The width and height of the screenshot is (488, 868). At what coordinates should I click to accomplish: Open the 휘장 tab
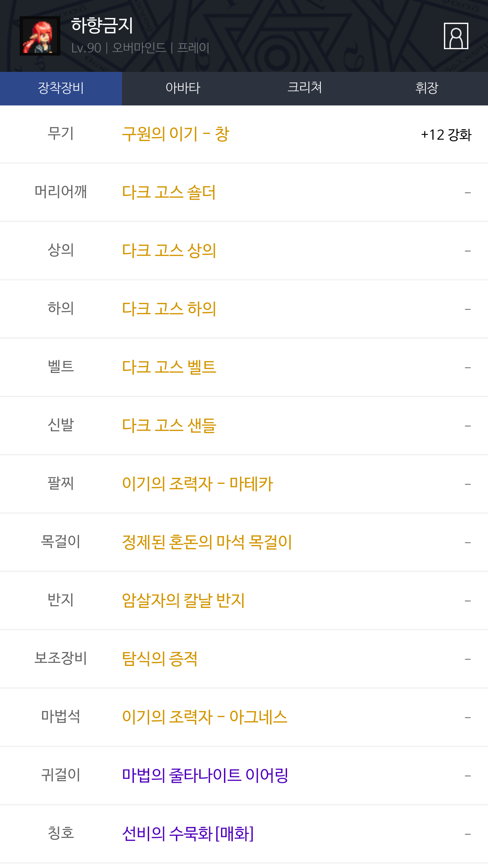[x=427, y=88]
